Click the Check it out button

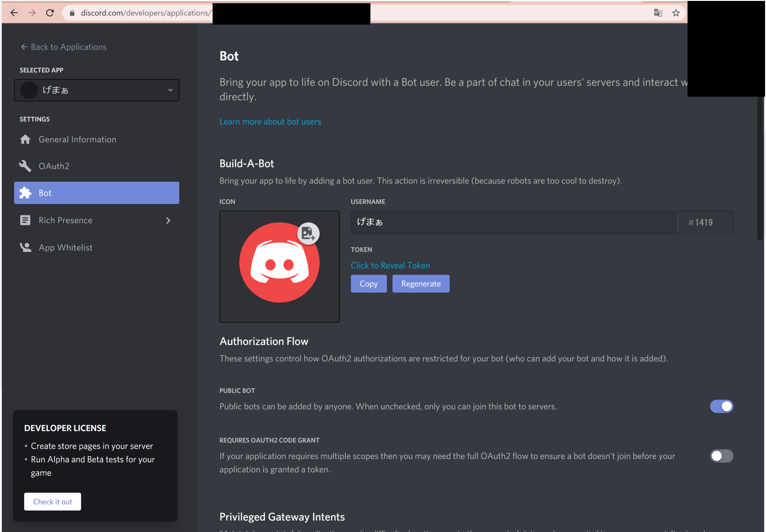pos(52,501)
